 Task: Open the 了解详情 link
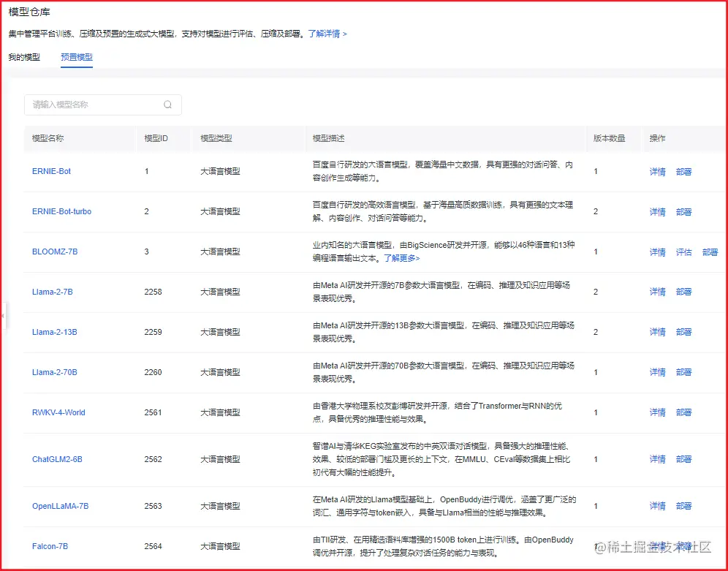click(x=327, y=34)
